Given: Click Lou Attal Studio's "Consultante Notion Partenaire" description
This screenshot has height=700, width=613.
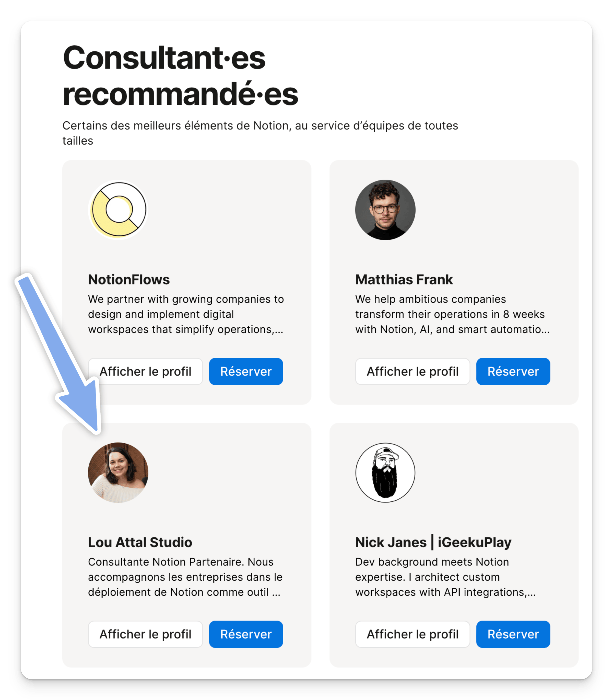Looking at the screenshot, I should 185,577.
